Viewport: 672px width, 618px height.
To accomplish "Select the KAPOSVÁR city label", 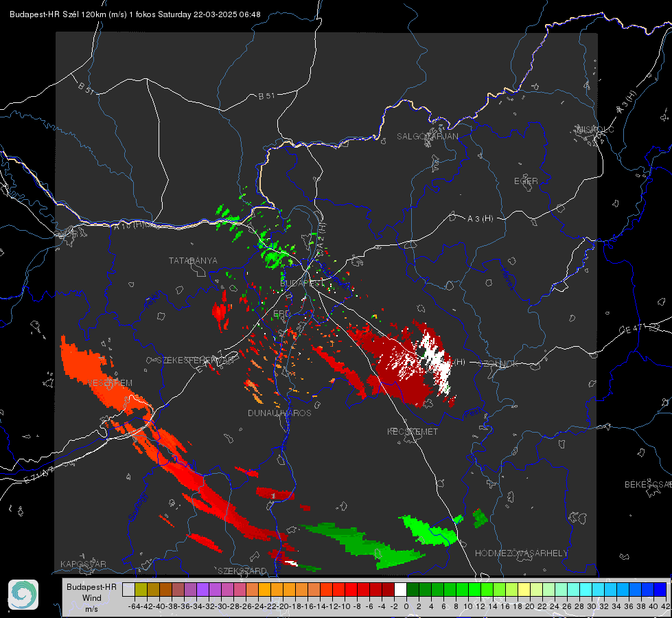I will (83, 564).
